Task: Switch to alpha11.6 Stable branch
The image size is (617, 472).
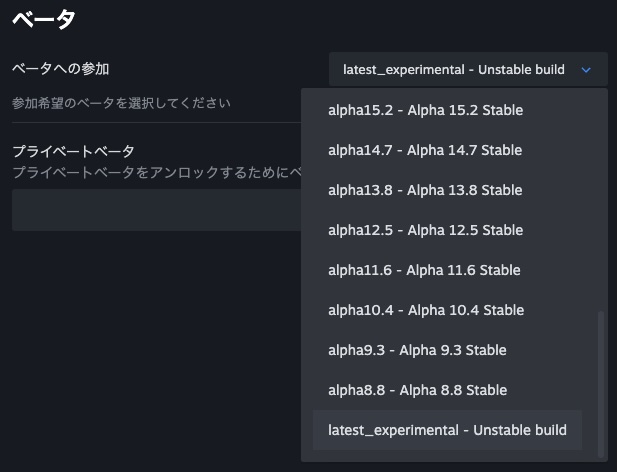Action: click(x=424, y=270)
